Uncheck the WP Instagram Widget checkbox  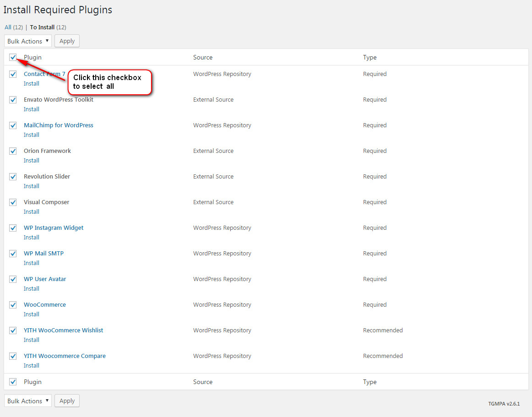tap(13, 227)
